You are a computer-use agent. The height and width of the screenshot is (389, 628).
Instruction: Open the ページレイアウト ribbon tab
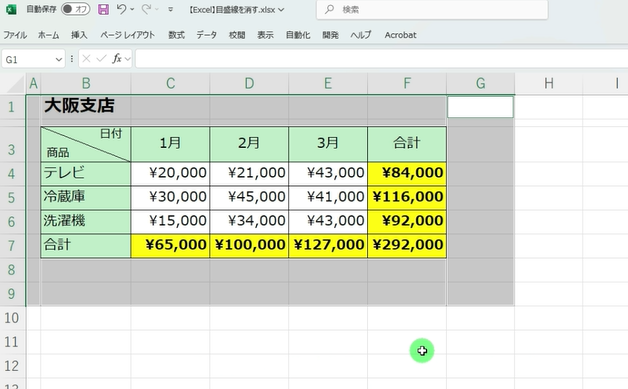[x=127, y=35]
